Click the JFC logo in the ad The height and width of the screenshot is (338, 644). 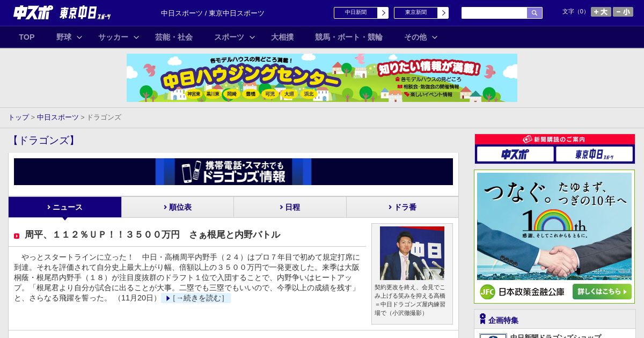[487, 292]
